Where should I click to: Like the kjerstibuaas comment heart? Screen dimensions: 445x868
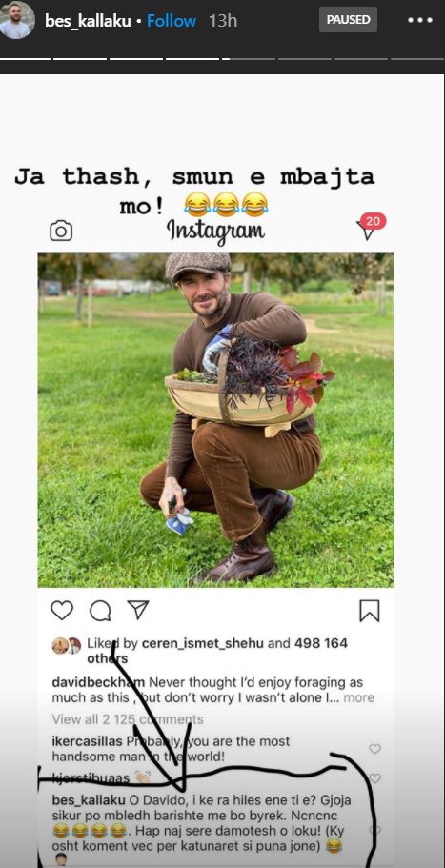point(374,778)
